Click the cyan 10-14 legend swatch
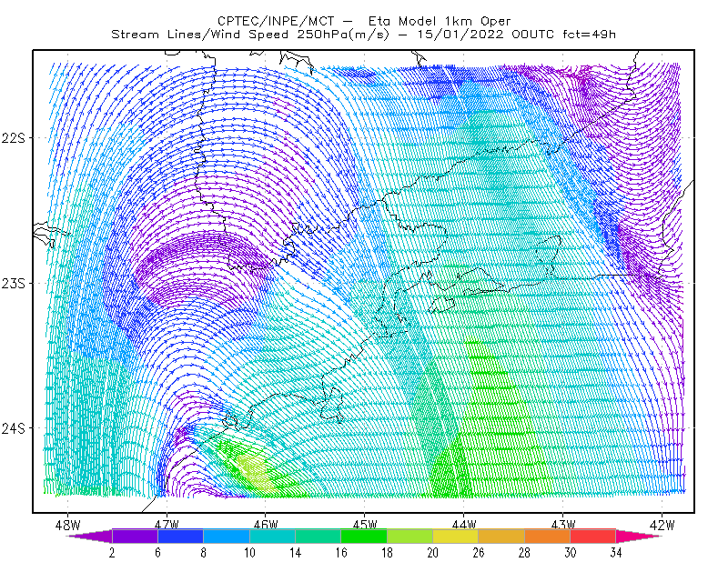This screenshot has height=562, width=728. (272, 536)
